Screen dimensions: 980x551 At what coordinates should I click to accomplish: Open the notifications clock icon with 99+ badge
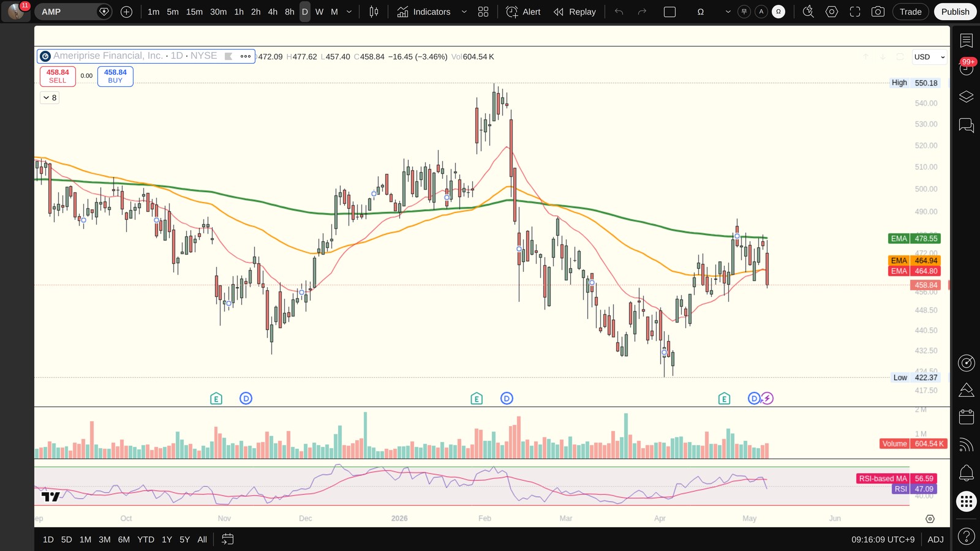pyautogui.click(x=967, y=67)
